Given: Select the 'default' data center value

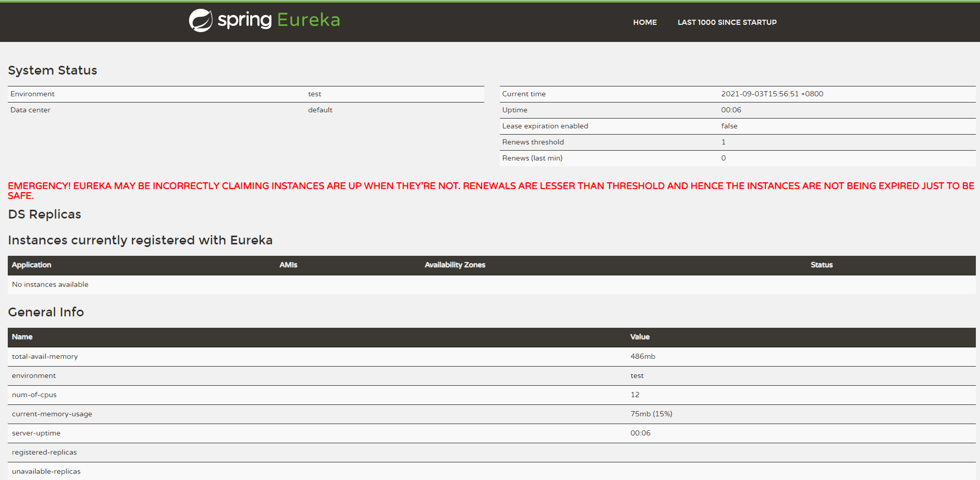Looking at the screenshot, I should pos(320,110).
